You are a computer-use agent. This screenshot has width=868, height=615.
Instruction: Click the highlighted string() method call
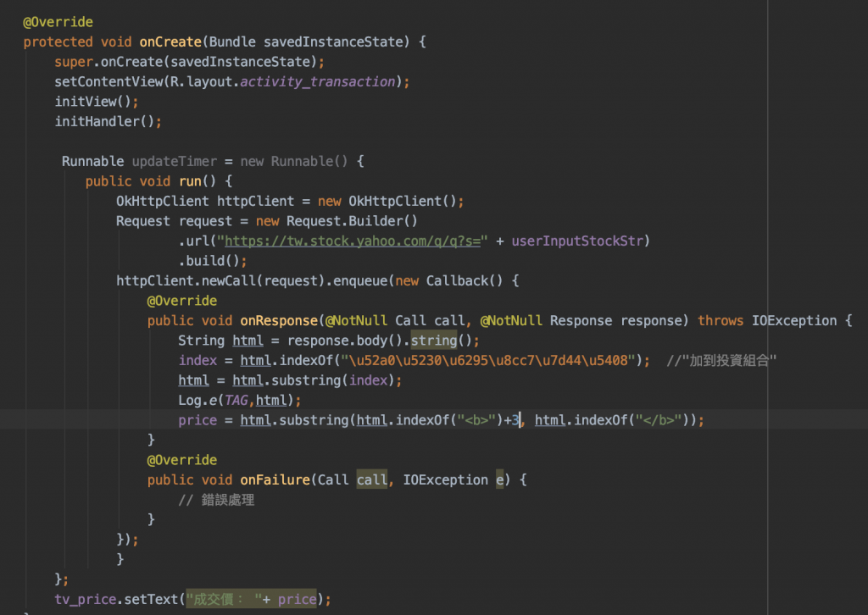click(x=434, y=341)
